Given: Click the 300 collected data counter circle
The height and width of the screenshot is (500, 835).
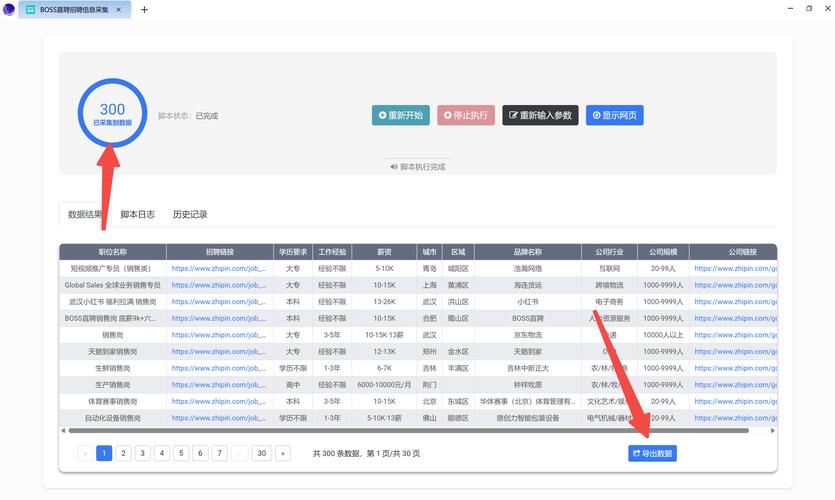Looking at the screenshot, I should [112, 113].
